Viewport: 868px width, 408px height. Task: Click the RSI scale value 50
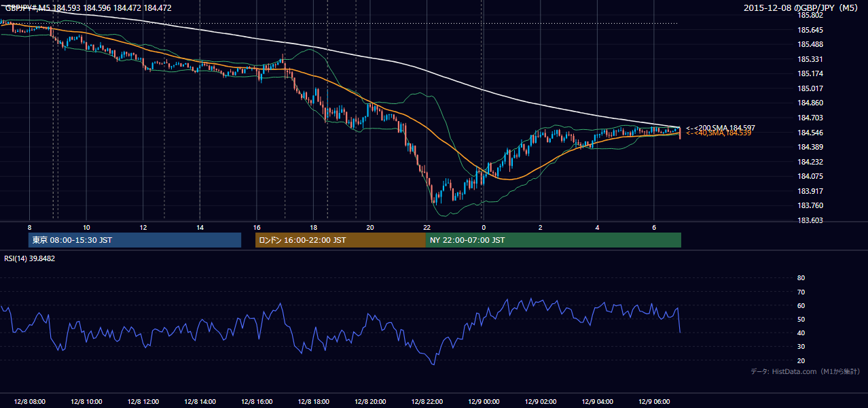pos(801,319)
